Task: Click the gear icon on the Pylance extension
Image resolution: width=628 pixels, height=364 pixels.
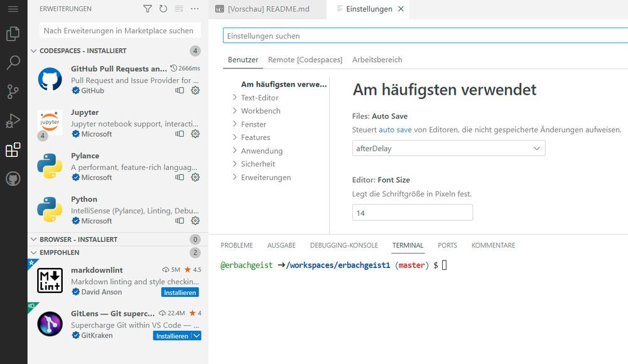Action: click(x=195, y=178)
